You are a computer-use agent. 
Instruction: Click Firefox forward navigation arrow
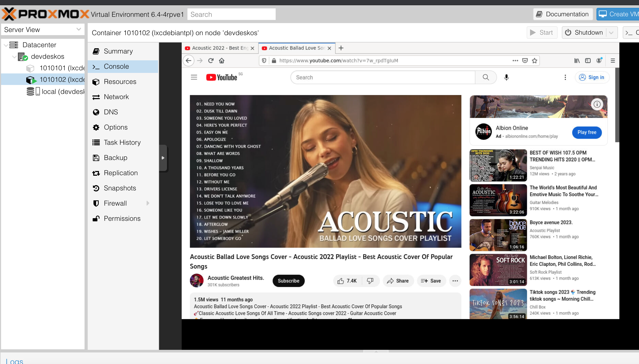point(200,61)
